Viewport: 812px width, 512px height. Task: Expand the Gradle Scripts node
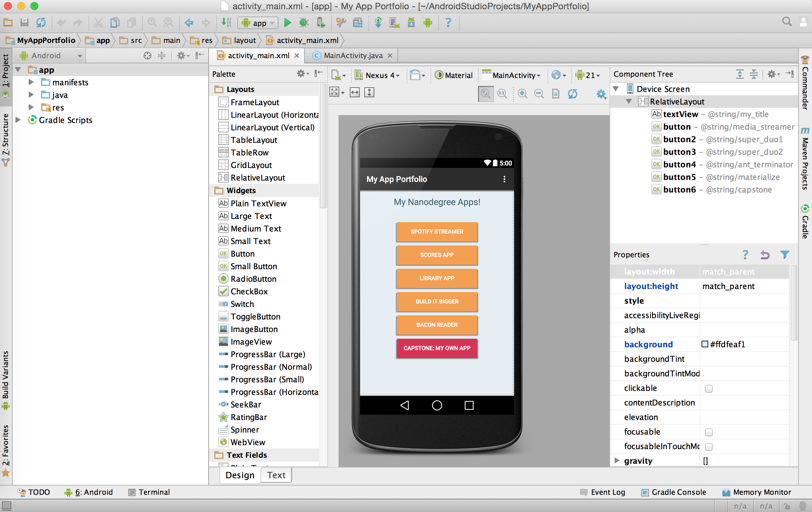coord(18,120)
